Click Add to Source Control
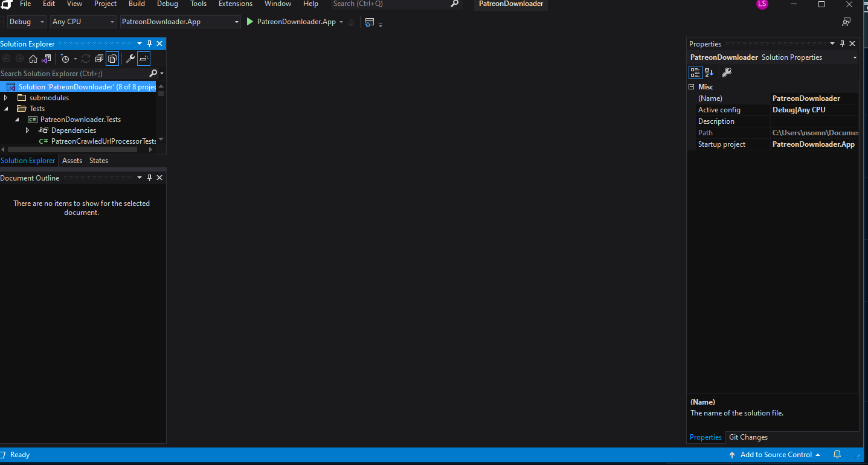Viewport: 868px width, 465px height. (775, 454)
